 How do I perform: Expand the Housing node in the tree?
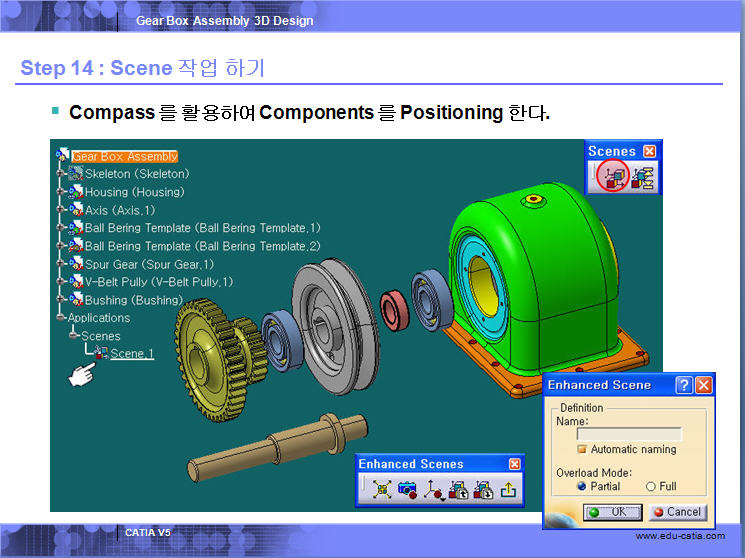click(x=61, y=192)
